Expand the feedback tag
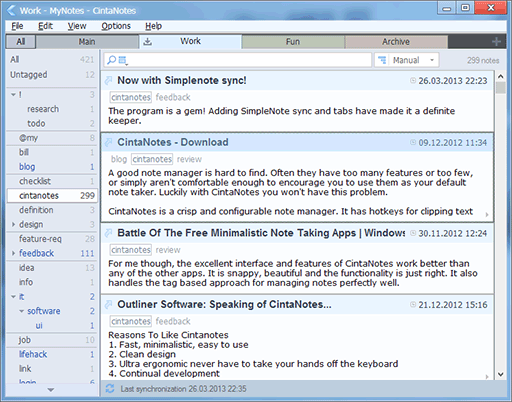Screen dimensions: 512x402 tap(13, 253)
